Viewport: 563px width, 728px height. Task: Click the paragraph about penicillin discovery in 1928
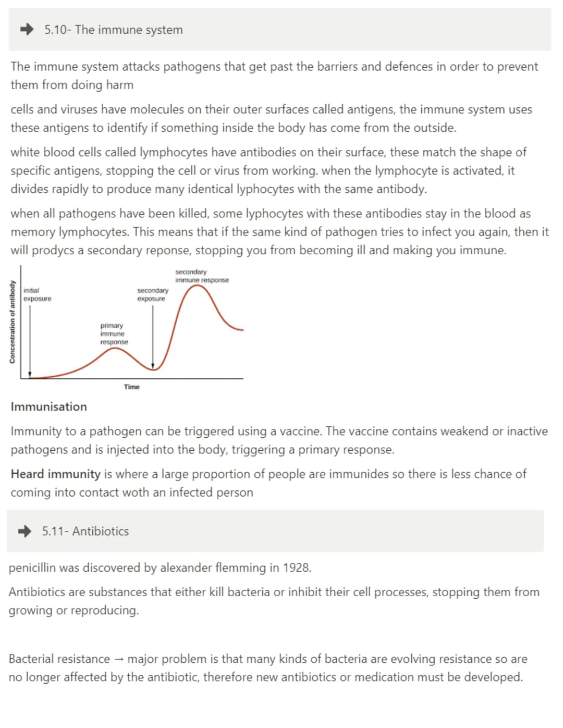tap(160, 567)
